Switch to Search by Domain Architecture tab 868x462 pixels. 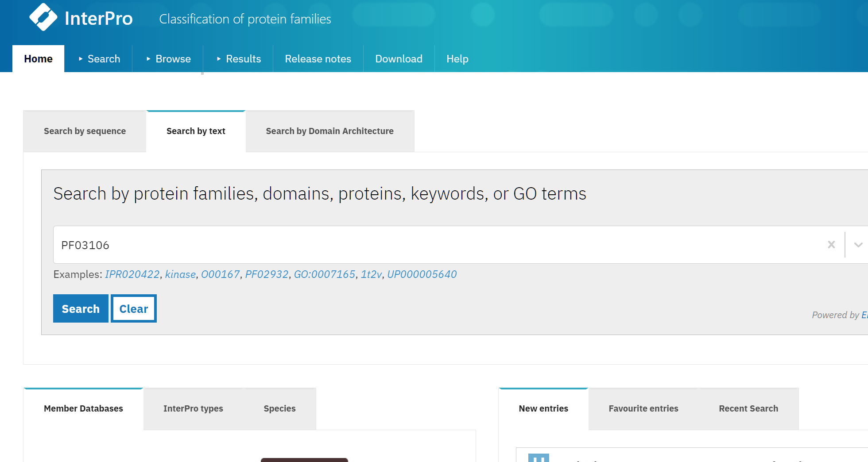click(329, 131)
